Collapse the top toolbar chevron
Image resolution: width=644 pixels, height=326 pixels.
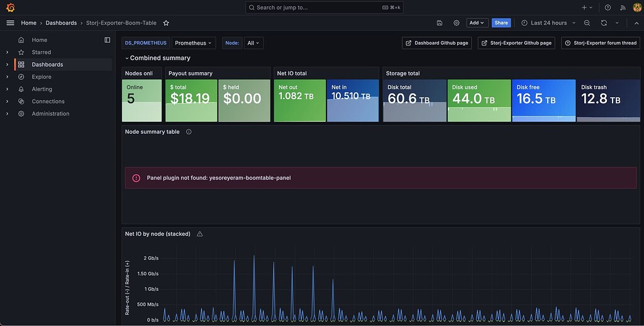point(636,23)
